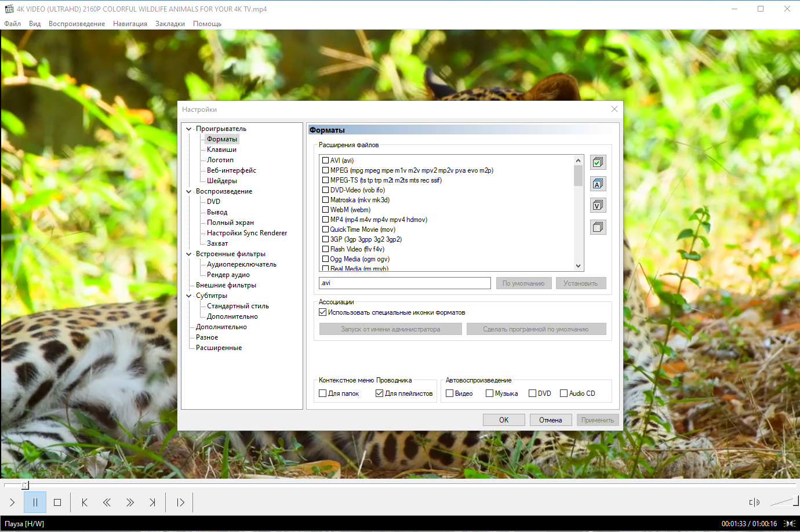The image size is (800, 532).
Task: Uncheck Использовать специальные иконки форматов
Action: (x=323, y=312)
